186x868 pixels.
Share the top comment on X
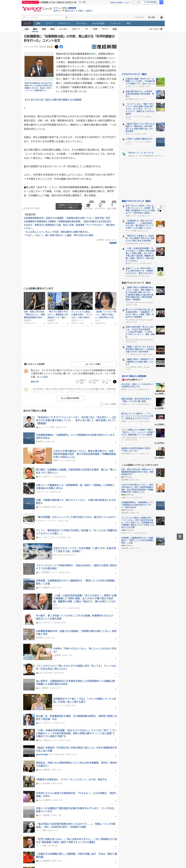point(114,382)
